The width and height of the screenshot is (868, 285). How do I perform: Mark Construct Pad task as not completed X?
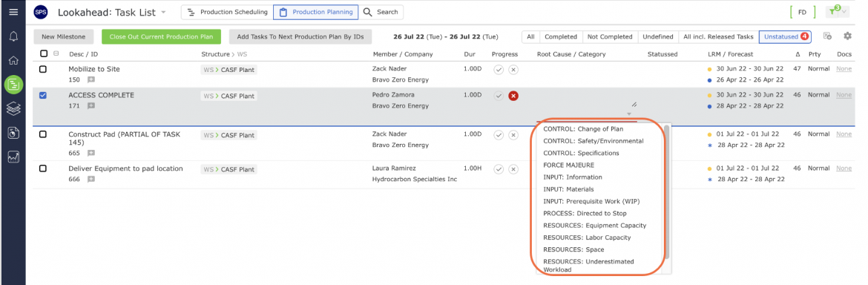click(x=513, y=134)
